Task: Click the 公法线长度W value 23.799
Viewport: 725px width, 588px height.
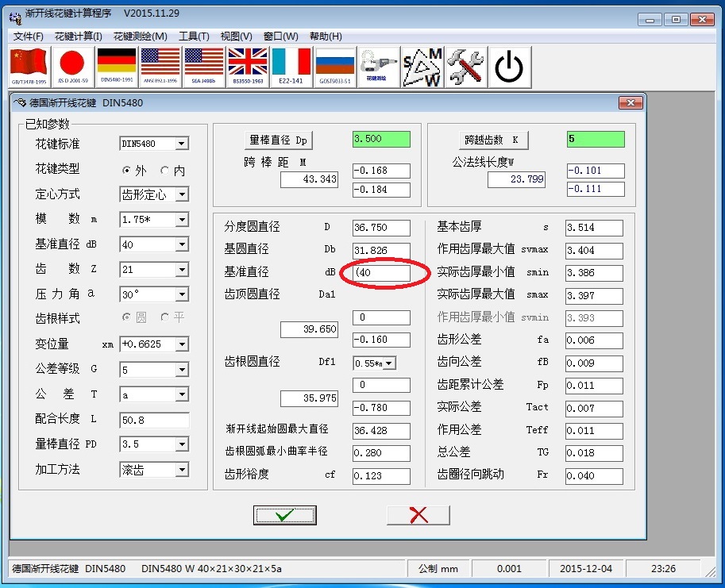Action: coord(516,179)
